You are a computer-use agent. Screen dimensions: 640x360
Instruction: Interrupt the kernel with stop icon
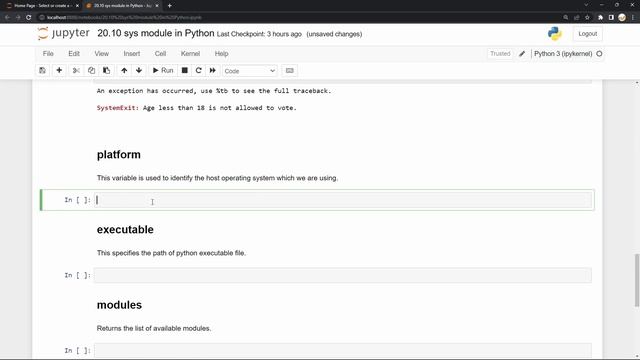click(184, 71)
